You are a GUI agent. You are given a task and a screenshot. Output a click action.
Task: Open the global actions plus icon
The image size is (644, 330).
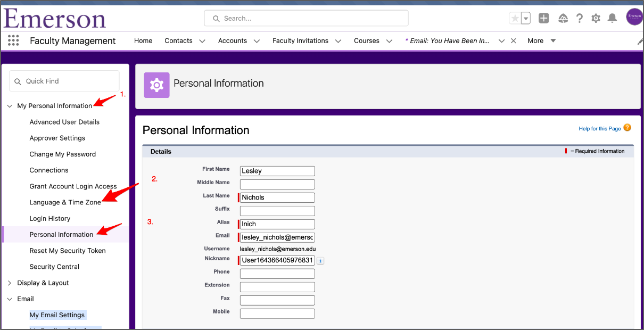[x=543, y=19]
